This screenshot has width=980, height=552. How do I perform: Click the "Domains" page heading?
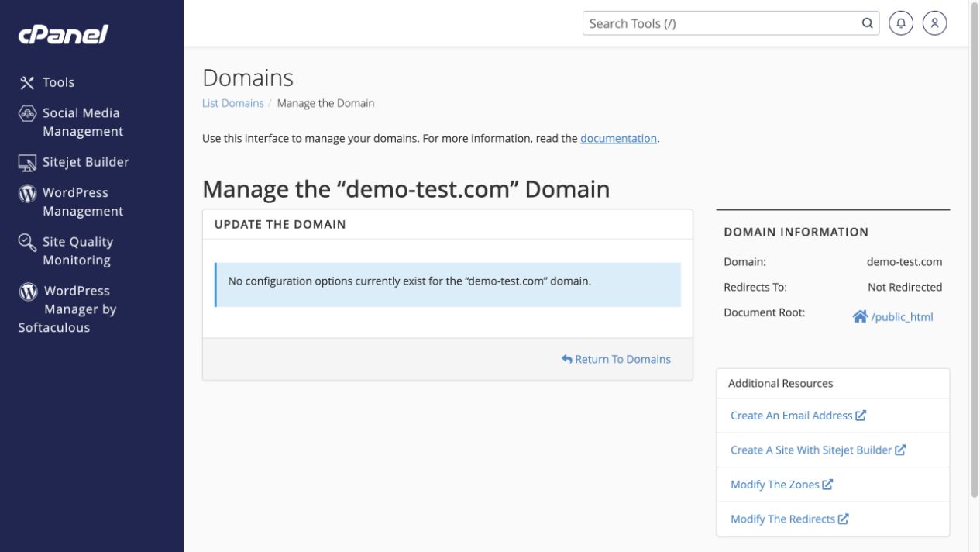click(x=248, y=78)
